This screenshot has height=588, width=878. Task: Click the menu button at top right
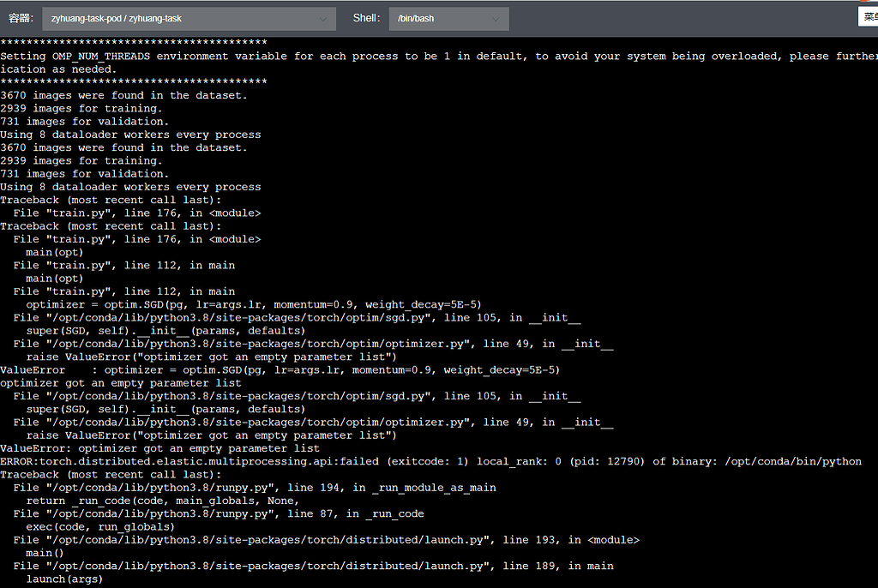(x=868, y=17)
